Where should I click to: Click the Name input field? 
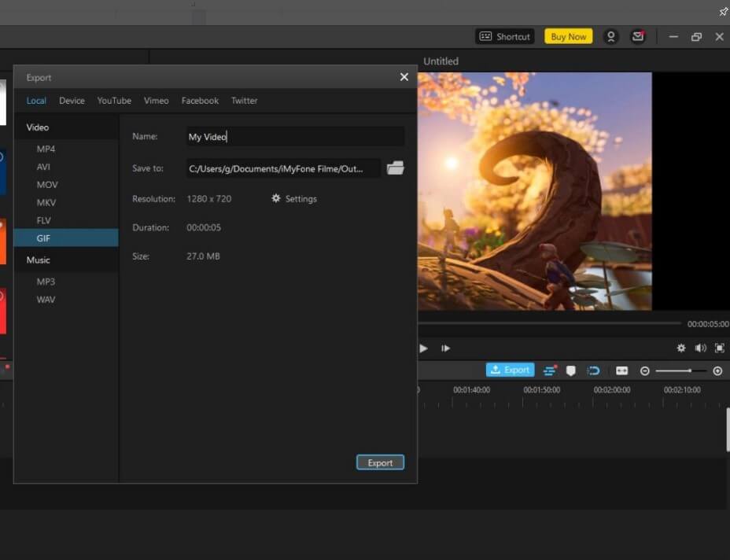(x=295, y=136)
